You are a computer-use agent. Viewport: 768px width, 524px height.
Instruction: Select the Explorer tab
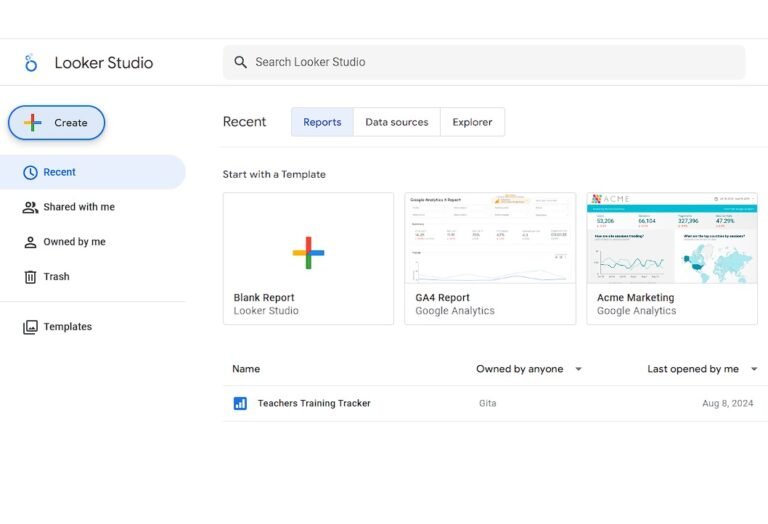click(x=472, y=122)
